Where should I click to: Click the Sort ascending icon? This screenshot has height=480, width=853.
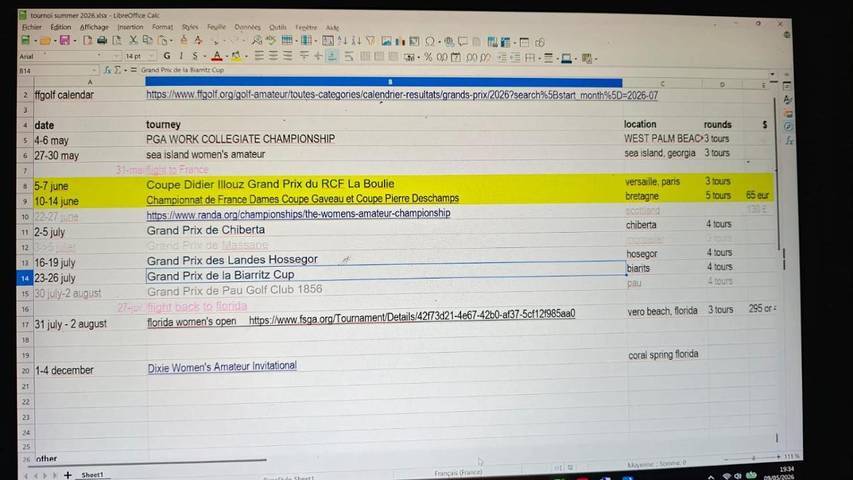click(x=342, y=41)
